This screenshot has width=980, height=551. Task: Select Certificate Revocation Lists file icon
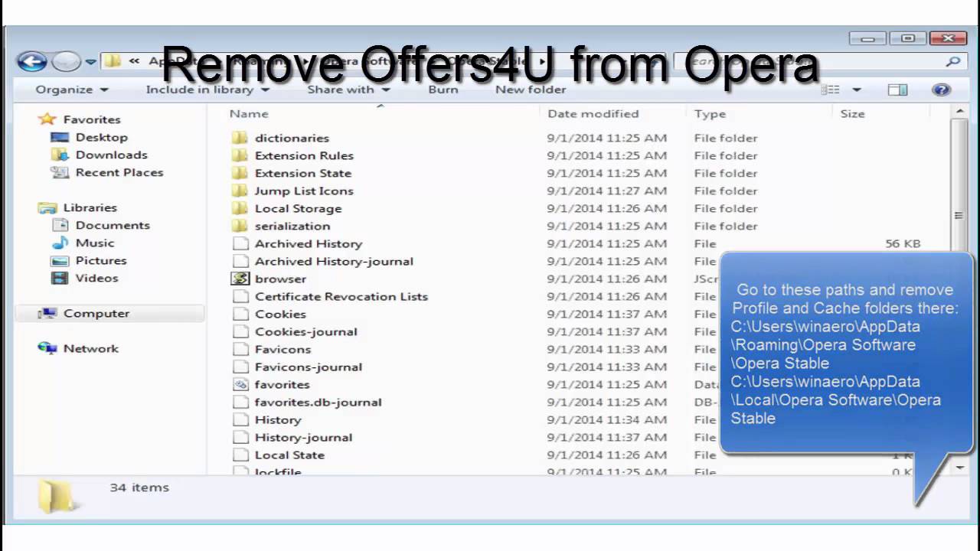[240, 296]
